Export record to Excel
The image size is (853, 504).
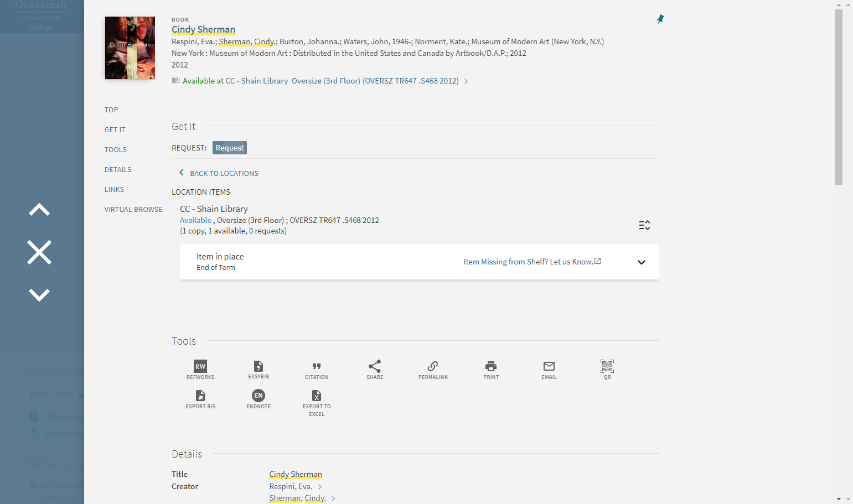coord(317,403)
